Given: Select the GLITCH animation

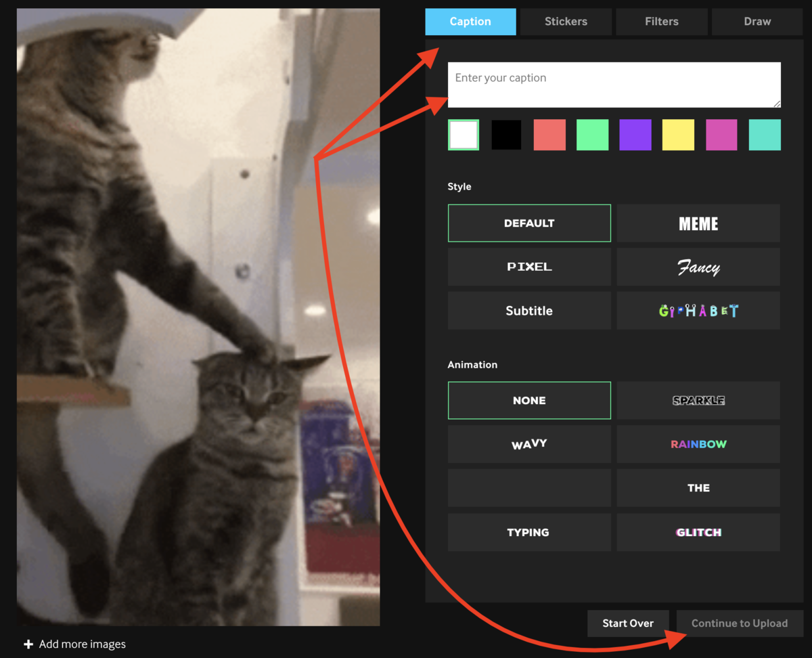Looking at the screenshot, I should [698, 532].
